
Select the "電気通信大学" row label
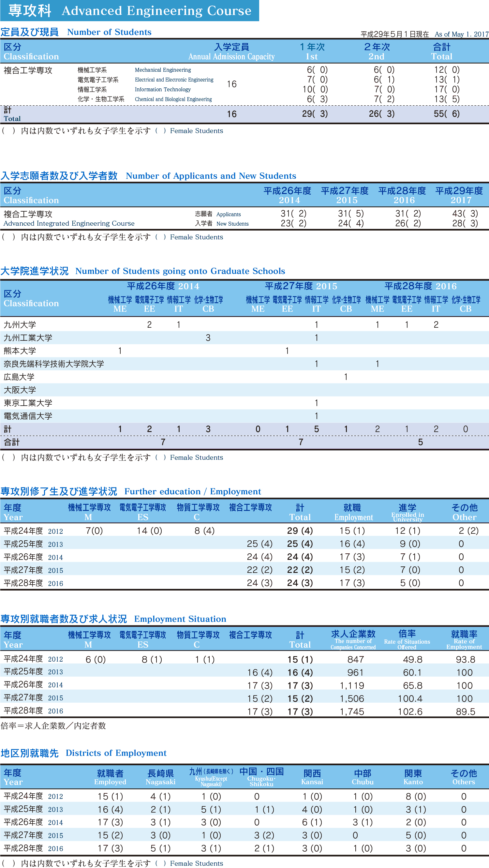28,416
